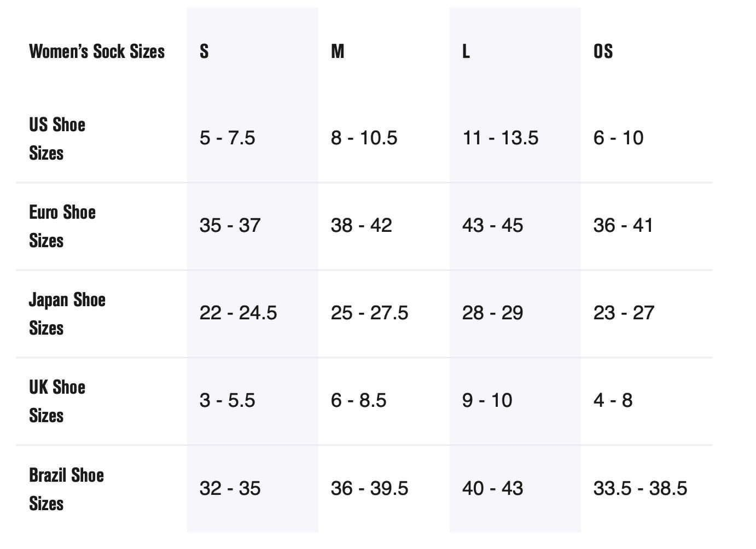This screenshot has width=756, height=549.
Task: Click the Euro Shoe Sizes row label
Action: point(62,226)
